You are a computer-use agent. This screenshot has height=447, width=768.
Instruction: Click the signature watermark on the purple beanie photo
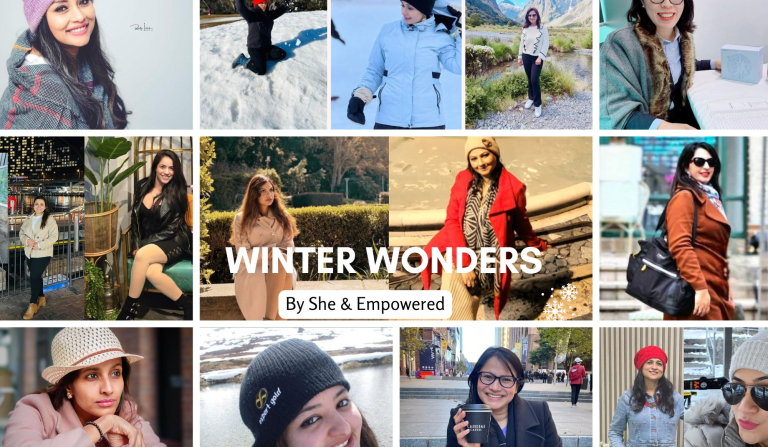142,27
